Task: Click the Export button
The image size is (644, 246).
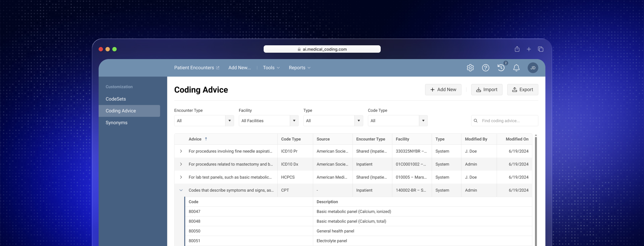Action: (x=522, y=90)
